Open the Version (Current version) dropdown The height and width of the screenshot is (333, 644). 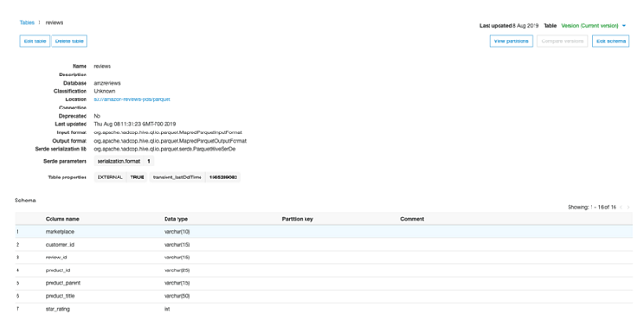point(593,26)
